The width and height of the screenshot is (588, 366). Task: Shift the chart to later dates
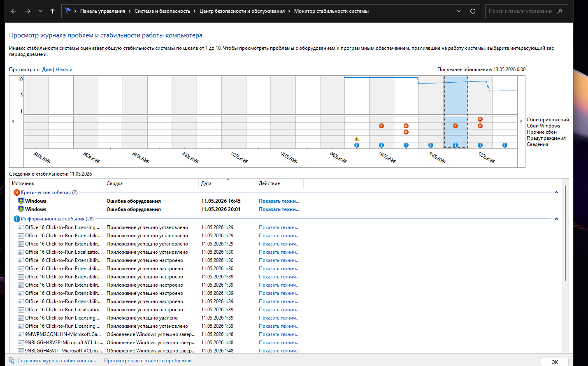click(521, 121)
